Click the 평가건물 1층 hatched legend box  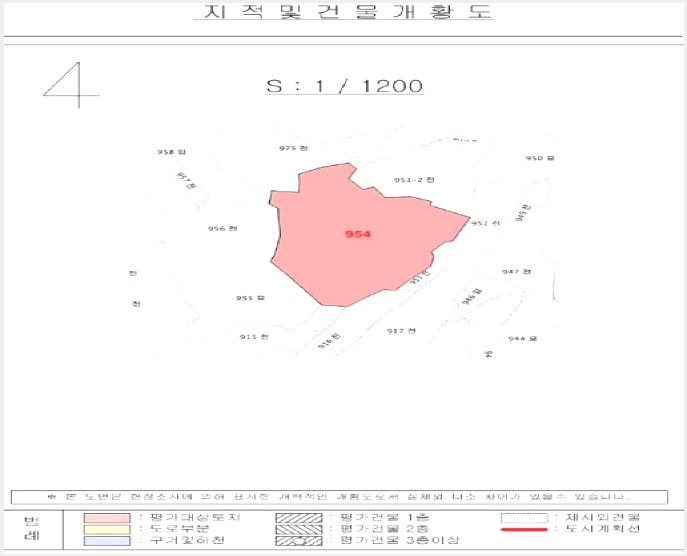point(299,518)
